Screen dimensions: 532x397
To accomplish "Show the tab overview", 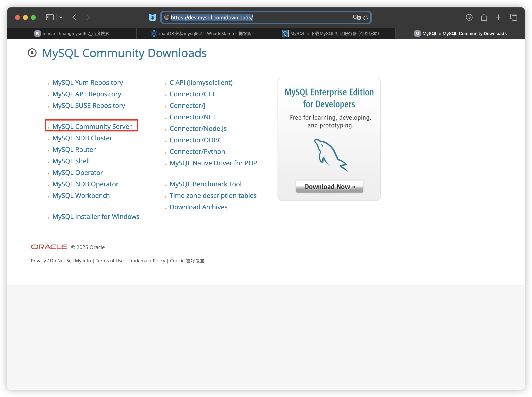I will coord(514,17).
